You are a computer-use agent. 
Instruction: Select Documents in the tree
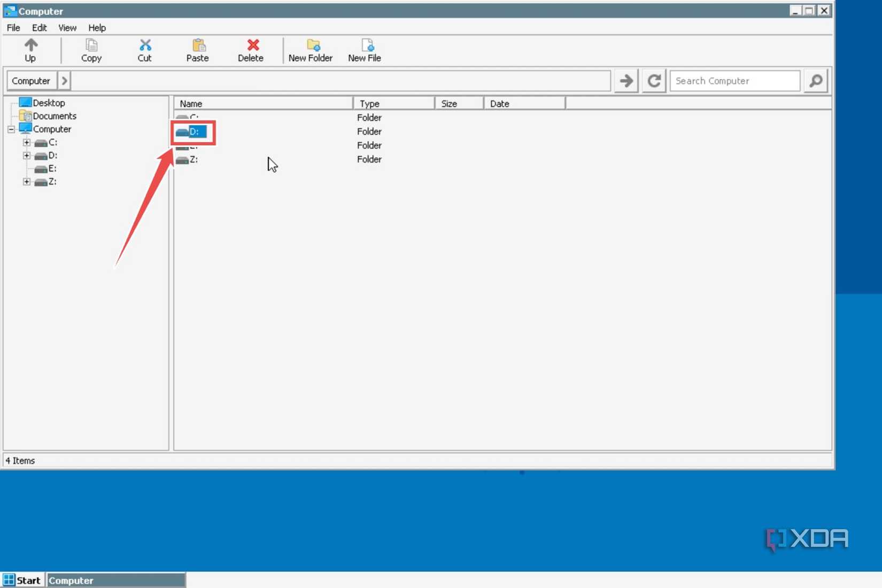coord(55,116)
